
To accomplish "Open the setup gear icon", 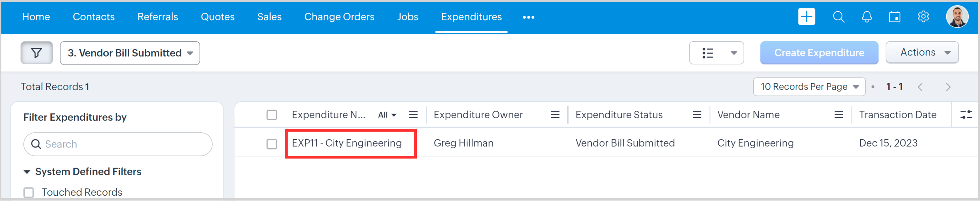I will (923, 17).
